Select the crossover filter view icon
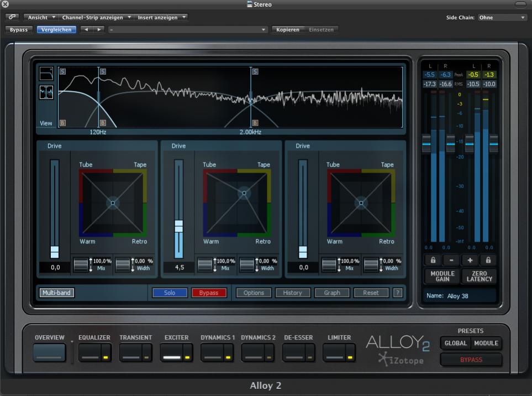The image size is (532, 396). pyautogui.click(x=46, y=74)
